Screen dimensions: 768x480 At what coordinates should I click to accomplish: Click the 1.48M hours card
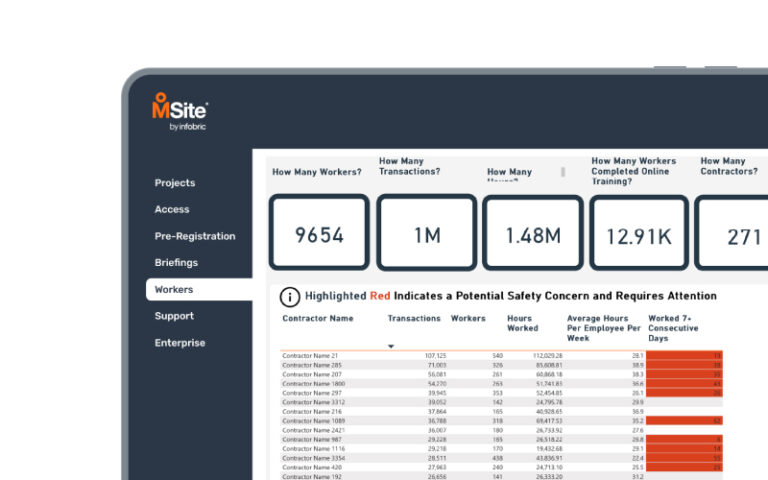coord(532,233)
